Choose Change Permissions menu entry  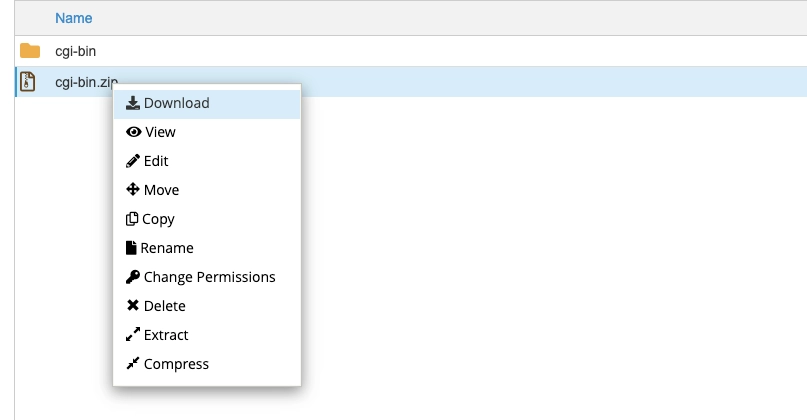pyautogui.click(x=207, y=277)
